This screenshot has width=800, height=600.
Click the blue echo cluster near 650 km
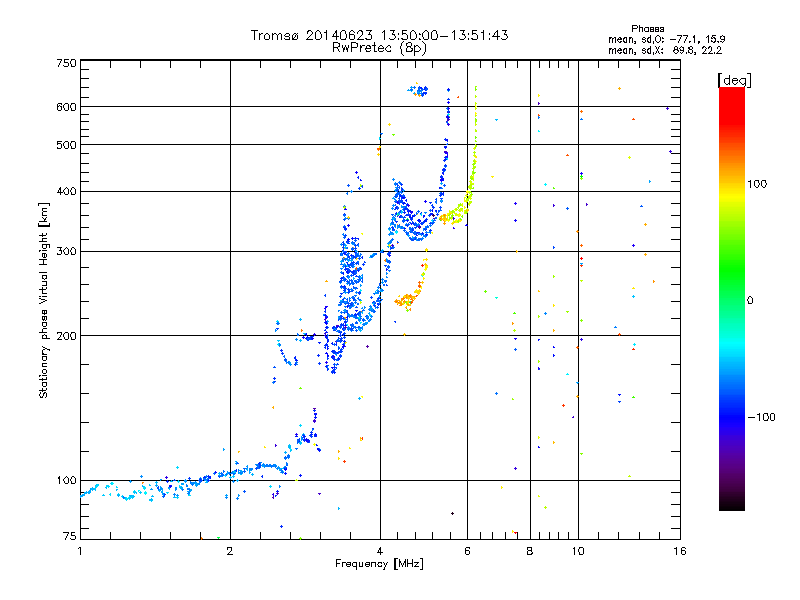tap(418, 90)
